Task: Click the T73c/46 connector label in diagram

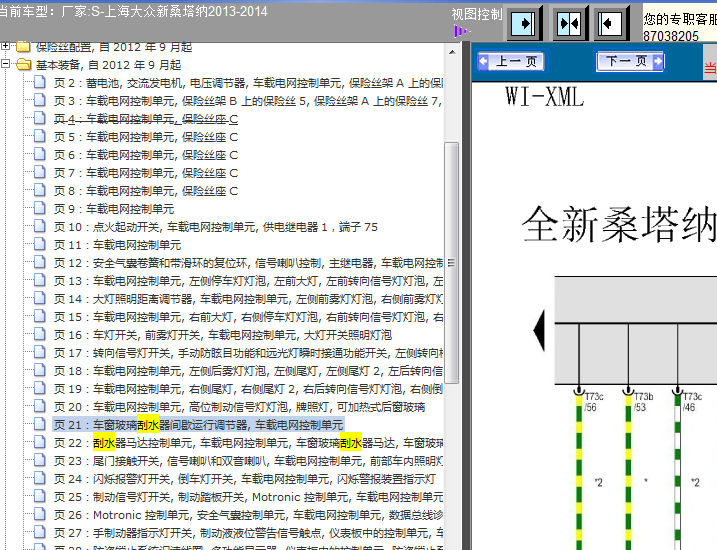Action: pos(692,402)
